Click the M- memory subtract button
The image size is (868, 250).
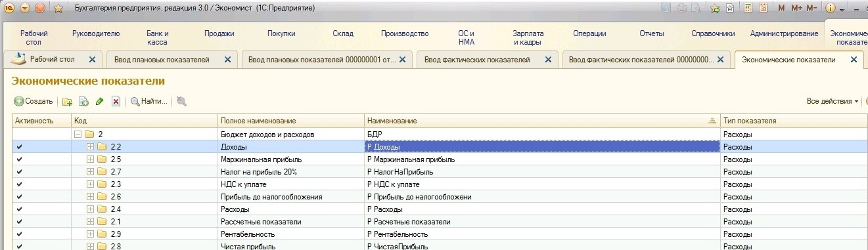tap(811, 9)
